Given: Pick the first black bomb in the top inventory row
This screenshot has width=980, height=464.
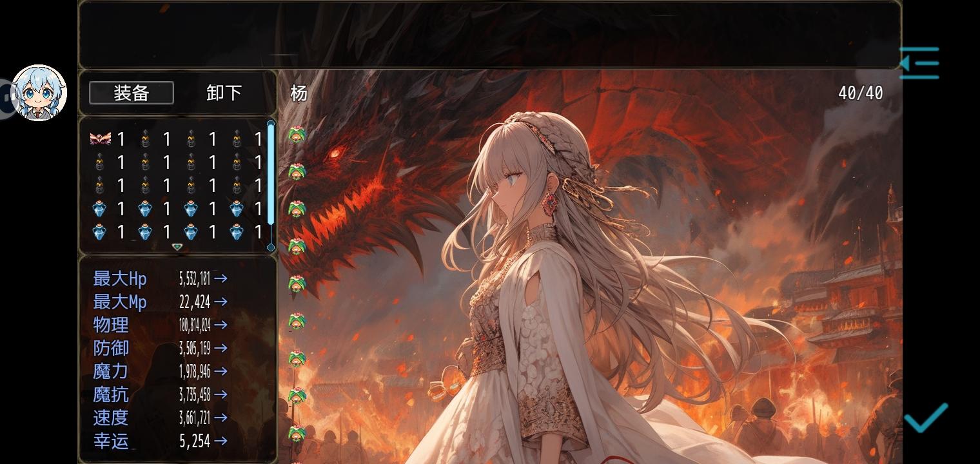Looking at the screenshot, I should pos(145,139).
